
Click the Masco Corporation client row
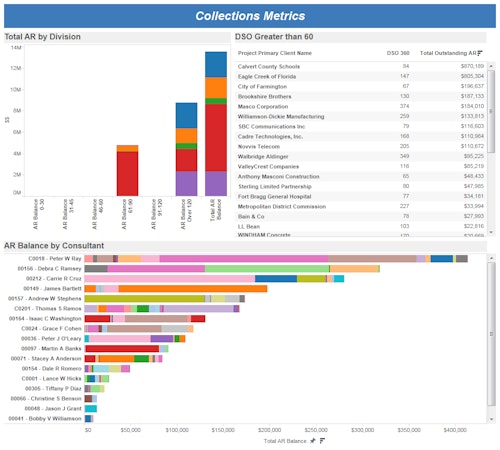pos(361,106)
